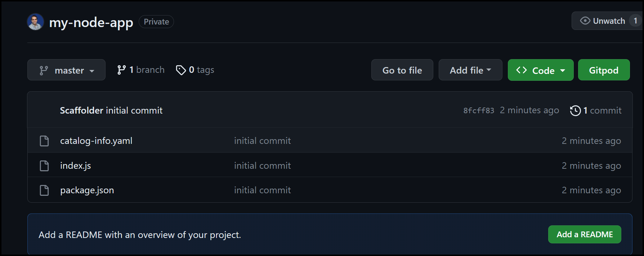Click the user avatar beside the repo name
Viewport: 644px width, 256px height.
coord(35,22)
